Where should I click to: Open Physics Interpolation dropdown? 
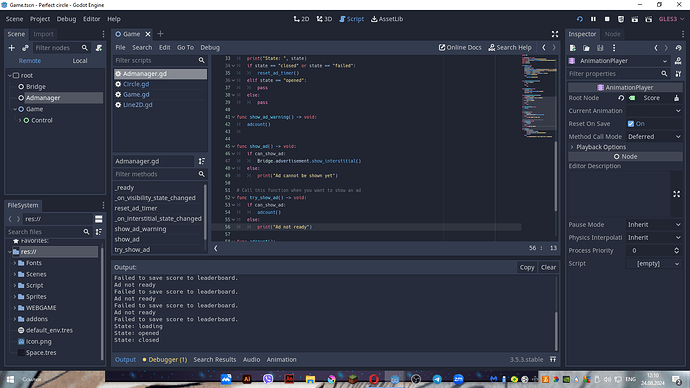point(654,238)
